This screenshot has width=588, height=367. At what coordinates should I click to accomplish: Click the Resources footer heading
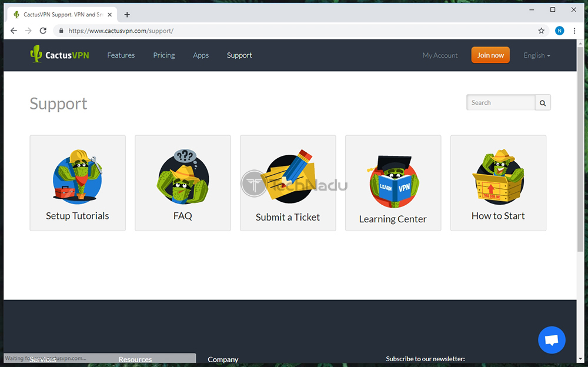coord(135,359)
